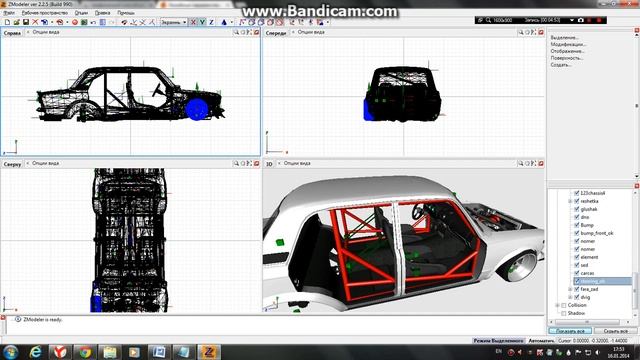Uncheck the 'sed' object checkbox
The width and height of the screenshot is (640, 360).
[577, 265]
